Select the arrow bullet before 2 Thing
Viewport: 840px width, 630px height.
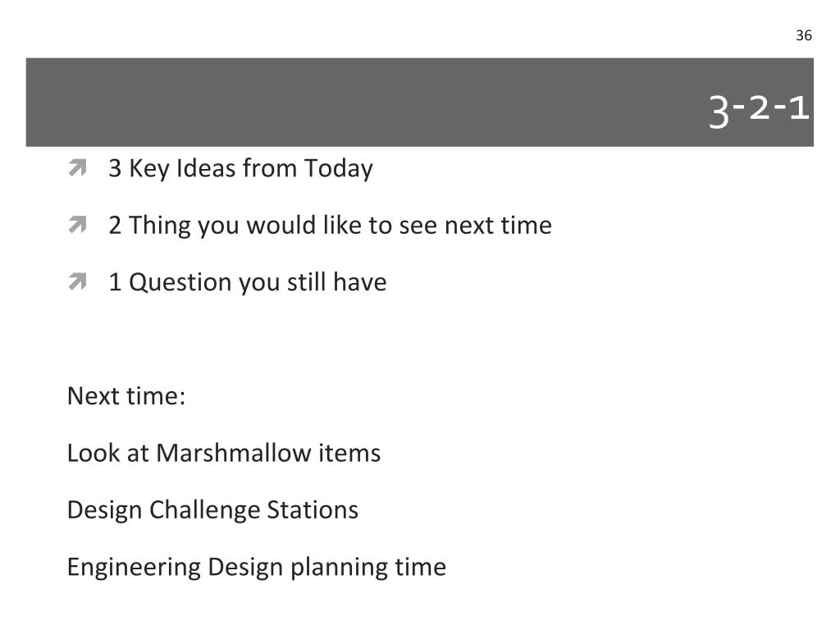pyautogui.click(x=78, y=225)
